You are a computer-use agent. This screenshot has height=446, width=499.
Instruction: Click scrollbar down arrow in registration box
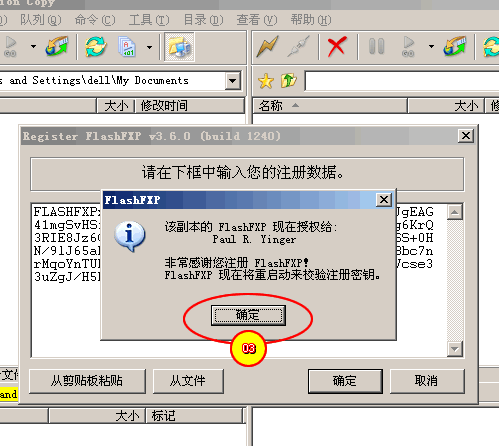455,349
